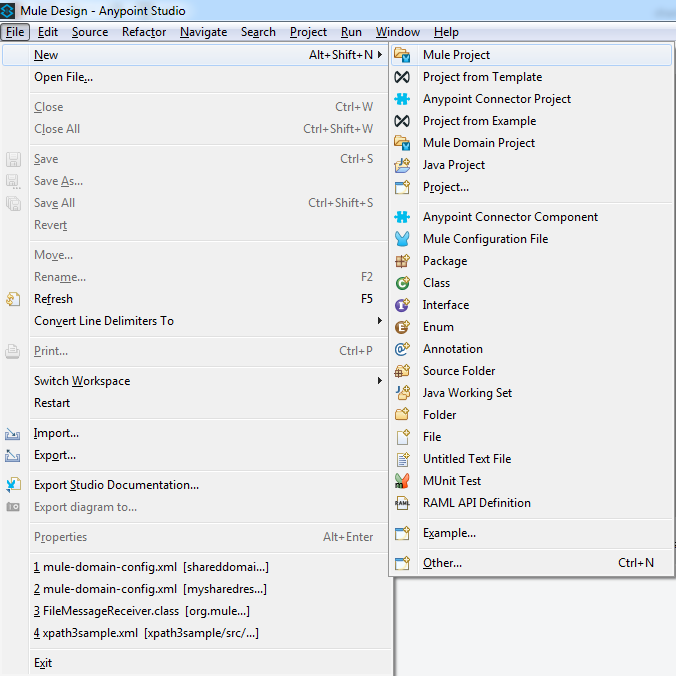Click the green Class icon
Viewport: 676px width, 676px height.
coord(402,283)
